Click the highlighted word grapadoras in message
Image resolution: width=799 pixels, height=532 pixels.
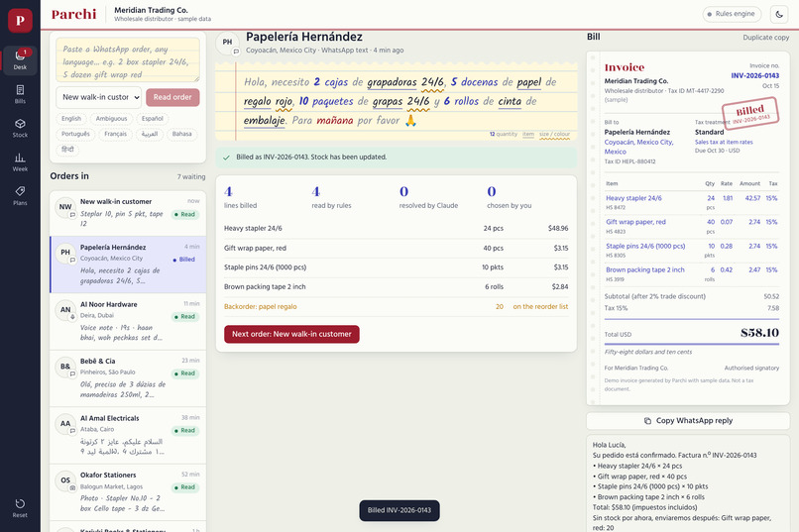click(x=392, y=82)
